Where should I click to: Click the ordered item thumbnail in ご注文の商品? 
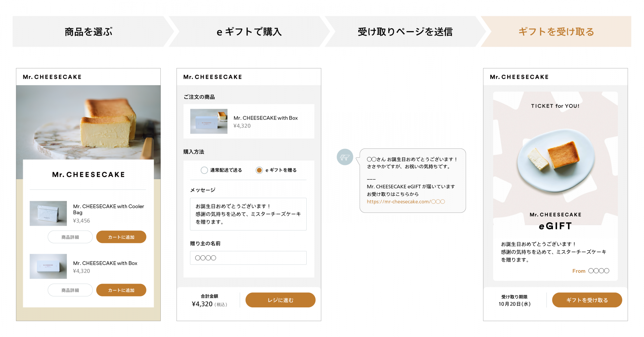[209, 121]
